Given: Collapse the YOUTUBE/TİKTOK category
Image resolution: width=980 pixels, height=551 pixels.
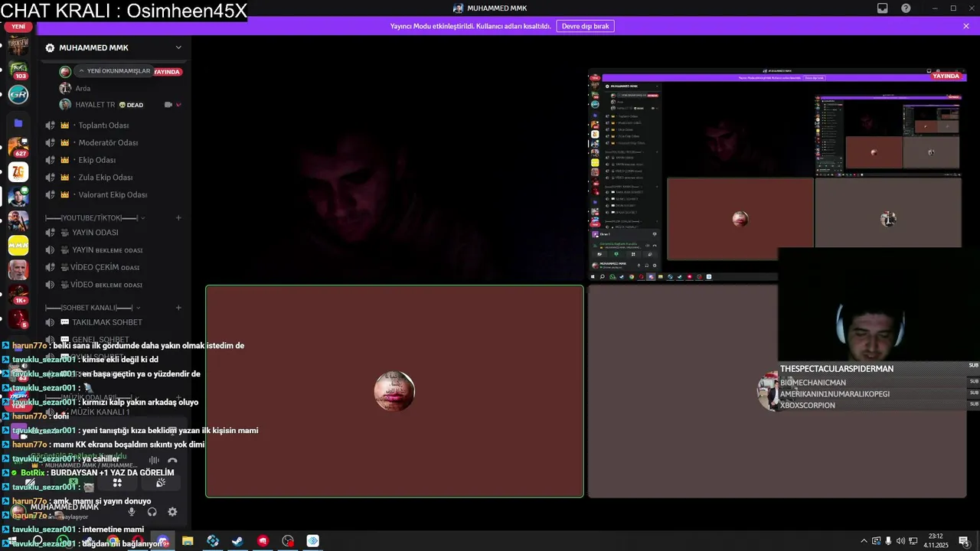Looking at the screenshot, I should [95, 218].
